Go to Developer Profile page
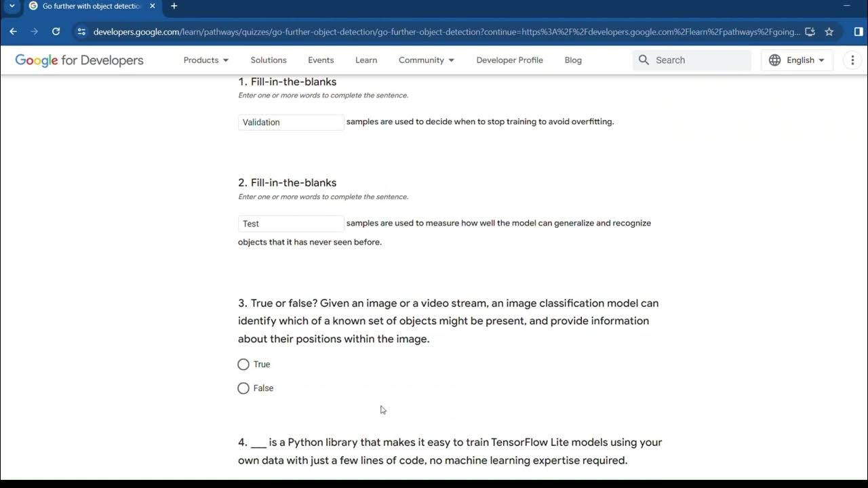868x488 pixels. (509, 60)
